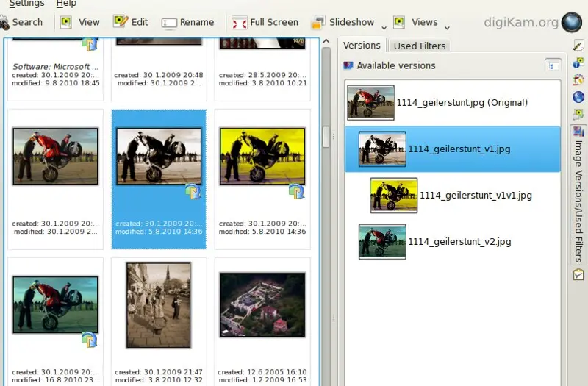Click 'modified: 3.8.2010 10:21' text
This screenshot has width=588, height=386.
pos(262,83)
